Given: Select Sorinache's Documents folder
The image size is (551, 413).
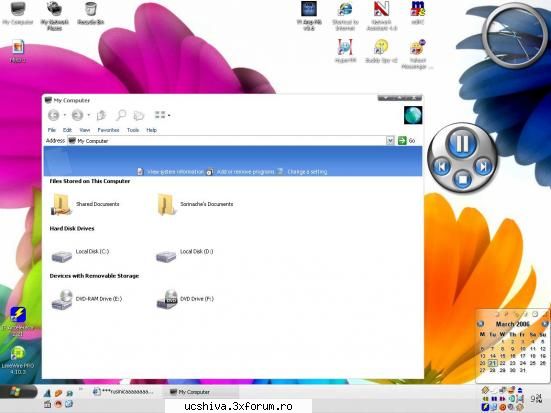Looking at the screenshot, I should [x=195, y=204].
